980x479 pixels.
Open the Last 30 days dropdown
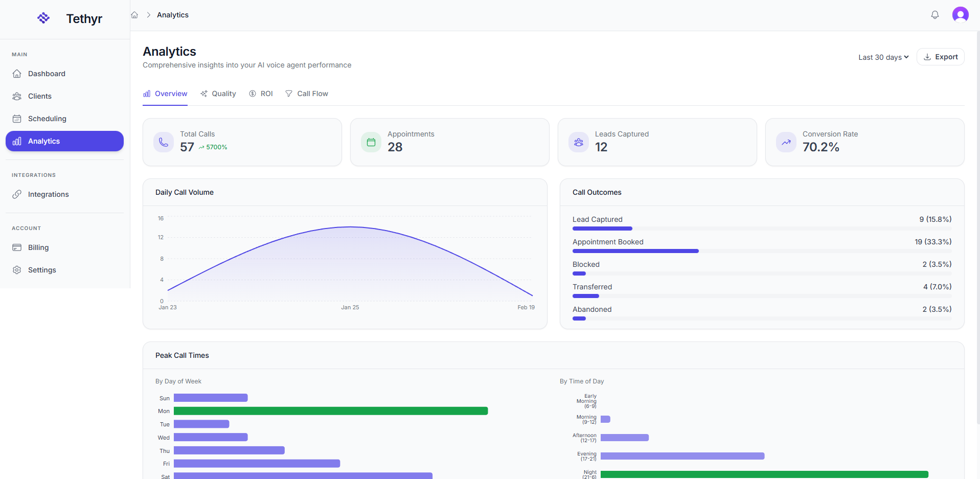(x=883, y=57)
